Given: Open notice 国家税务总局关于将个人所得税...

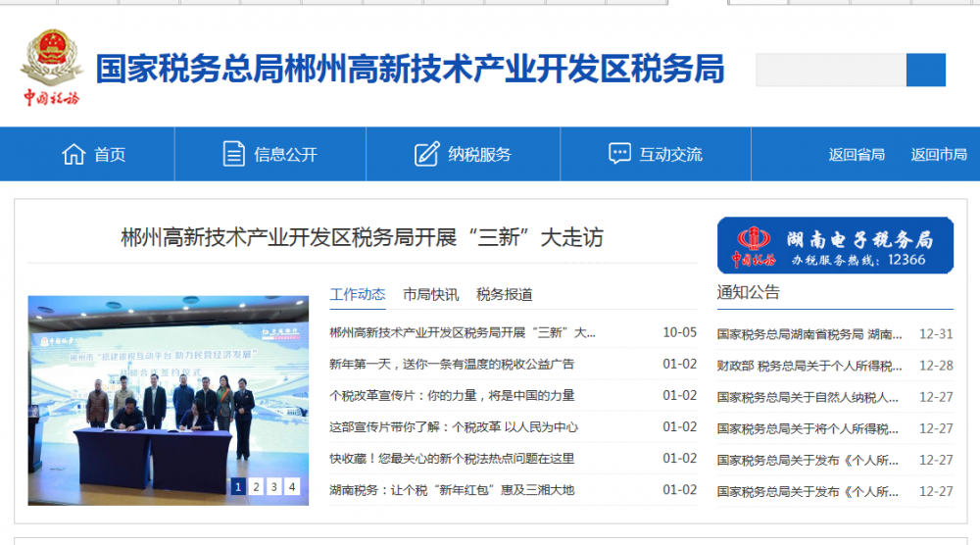Looking at the screenshot, I should [808, 428].
